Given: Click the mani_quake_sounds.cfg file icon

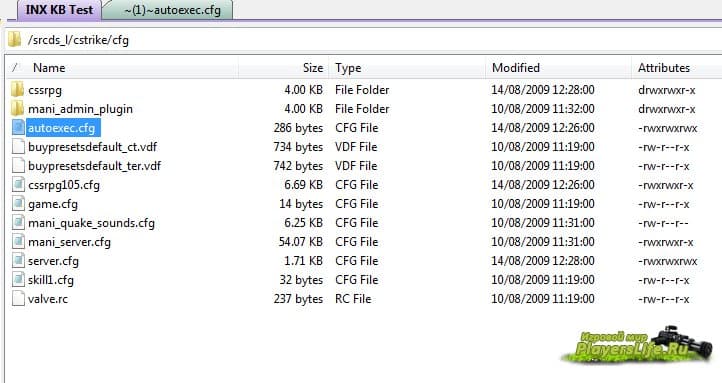Looking at the screenshot, I should click(18, 222).
